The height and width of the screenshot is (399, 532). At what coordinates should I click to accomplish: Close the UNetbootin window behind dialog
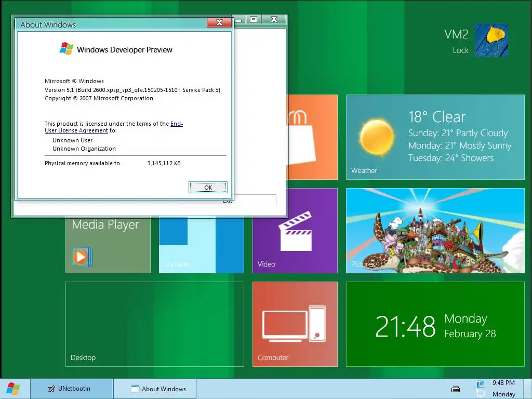(x=274, y=19)
